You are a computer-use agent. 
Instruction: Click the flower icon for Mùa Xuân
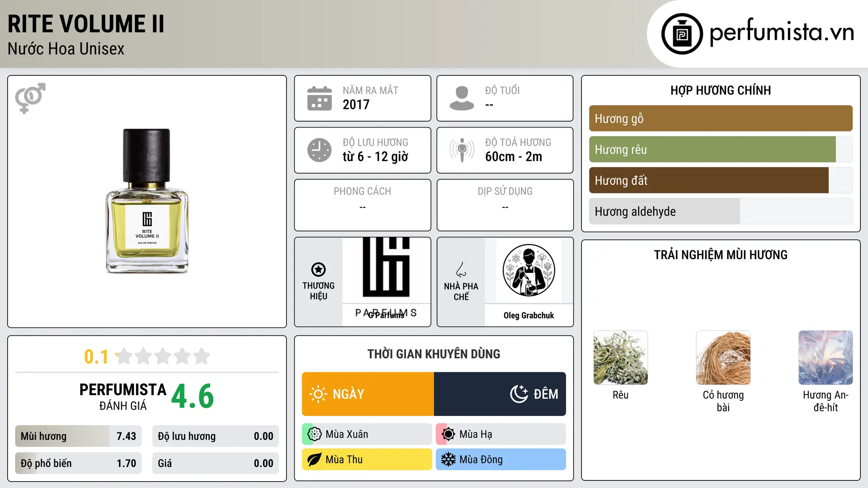click(x=314, y=434)
